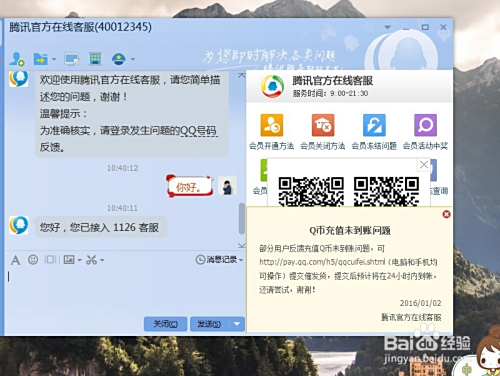500x376 pixels.
Task: Click the window shake icon
Action: coord(50,260)
